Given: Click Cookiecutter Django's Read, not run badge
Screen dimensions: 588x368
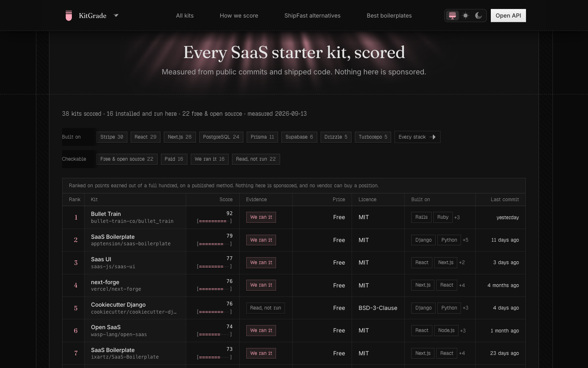Looking at the screenshot, I should [265, 308].
